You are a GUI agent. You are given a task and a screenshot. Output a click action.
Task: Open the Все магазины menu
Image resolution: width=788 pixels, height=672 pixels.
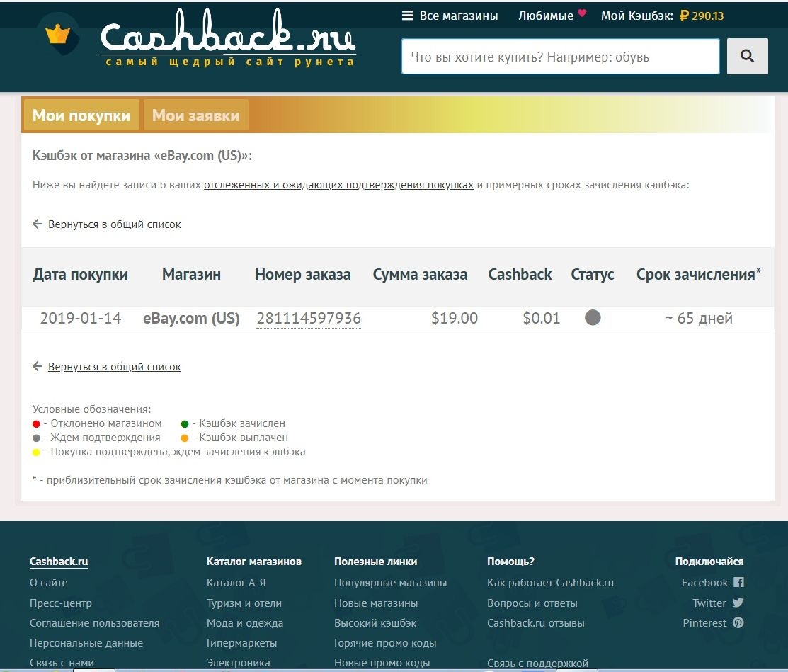click(458, 16)
